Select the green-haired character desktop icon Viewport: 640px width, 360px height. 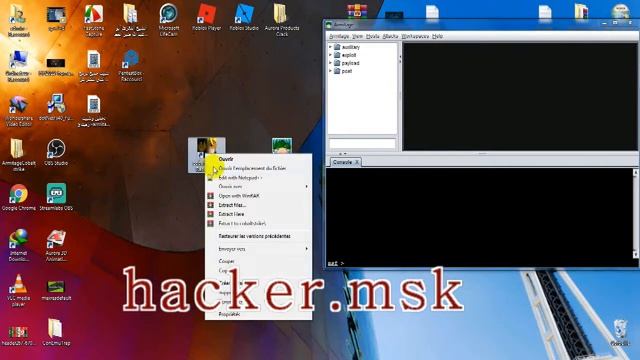point(282,146)
